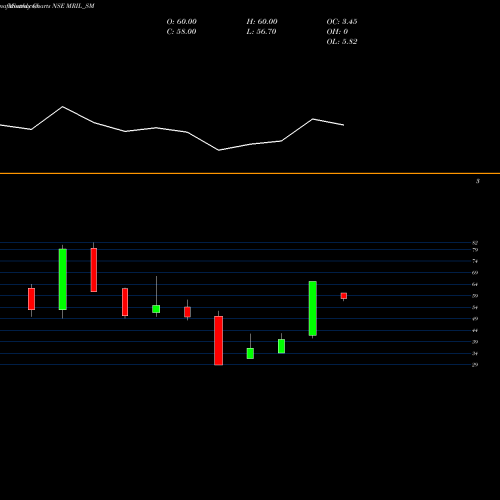Click the 34 price axis label
This screenshot has height=500, width=500.
point(475,353)
